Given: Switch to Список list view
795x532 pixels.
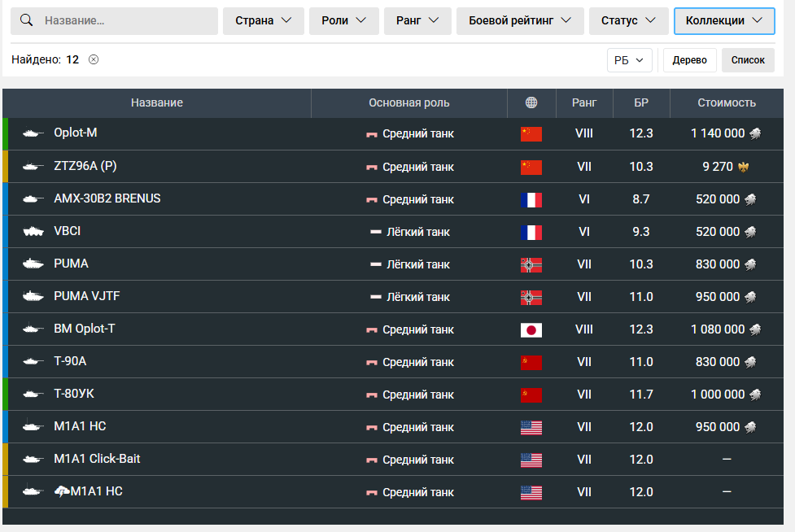Looking at the screenshot, I should tap(748, 60).
